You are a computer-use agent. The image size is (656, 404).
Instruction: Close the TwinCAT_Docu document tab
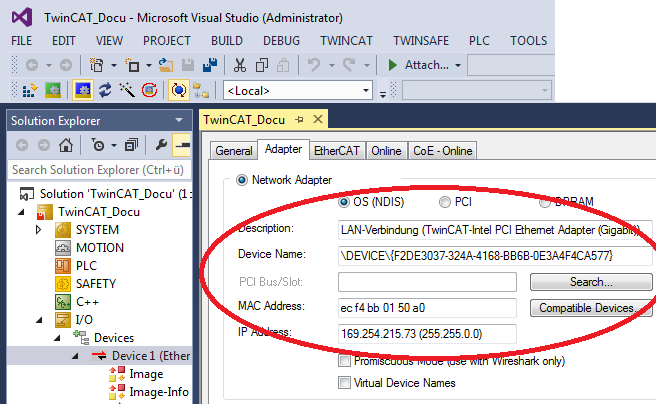click(x=318, y=120)
